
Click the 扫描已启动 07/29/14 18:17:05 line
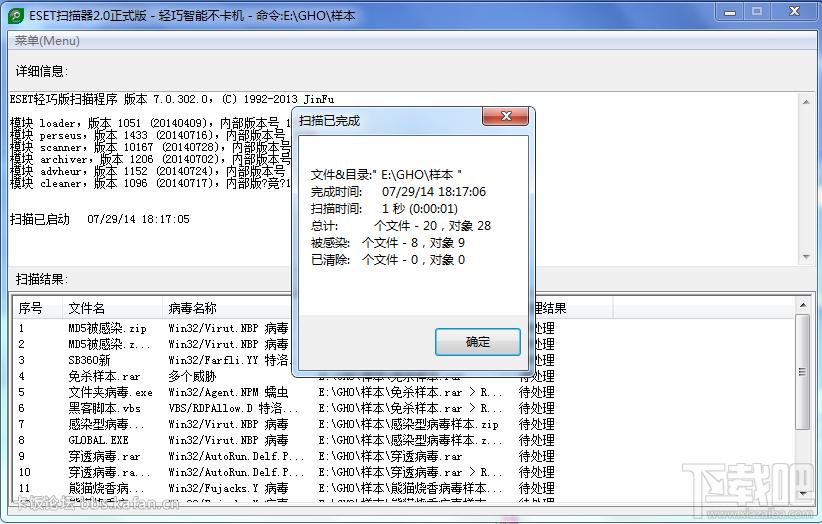click(100, 219)
